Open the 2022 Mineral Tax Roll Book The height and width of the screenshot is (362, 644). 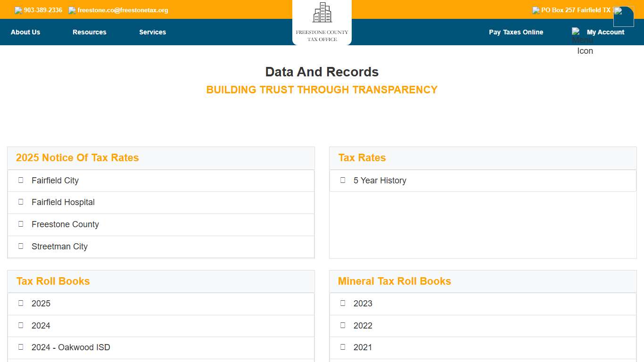coord(363,326)
